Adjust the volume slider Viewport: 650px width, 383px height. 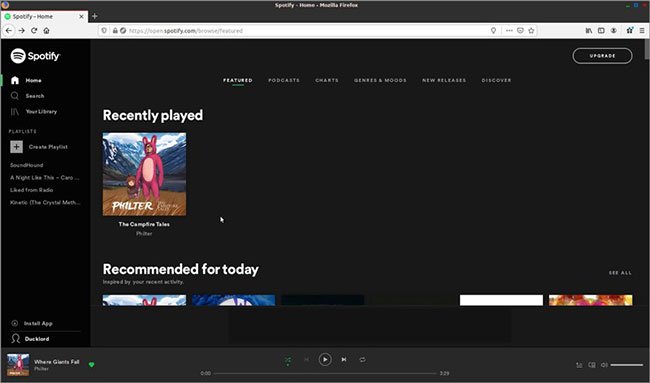627,365
